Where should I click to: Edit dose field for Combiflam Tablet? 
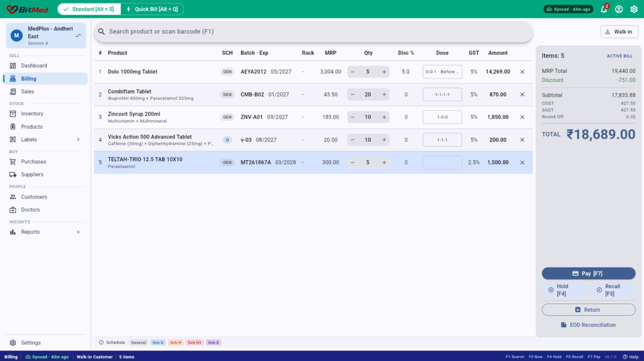point(442,95)
